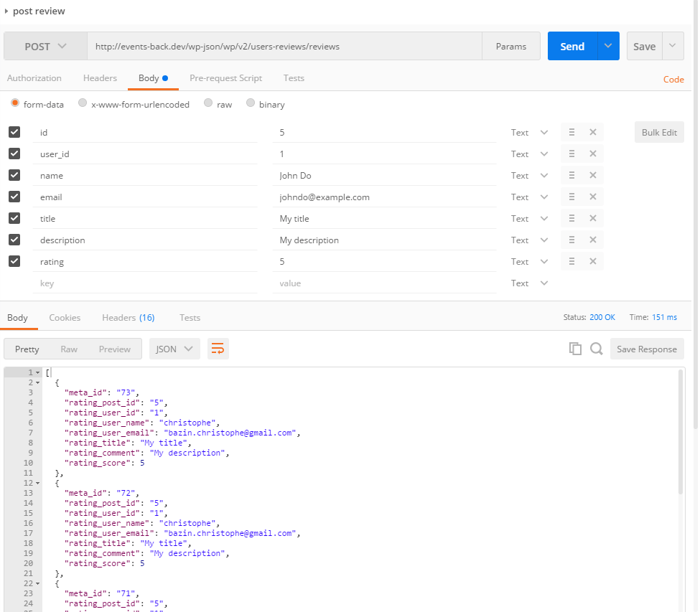The height and width of the screenshot is (612, 700).
Task: Click the Save Response button
Action: 646,349
